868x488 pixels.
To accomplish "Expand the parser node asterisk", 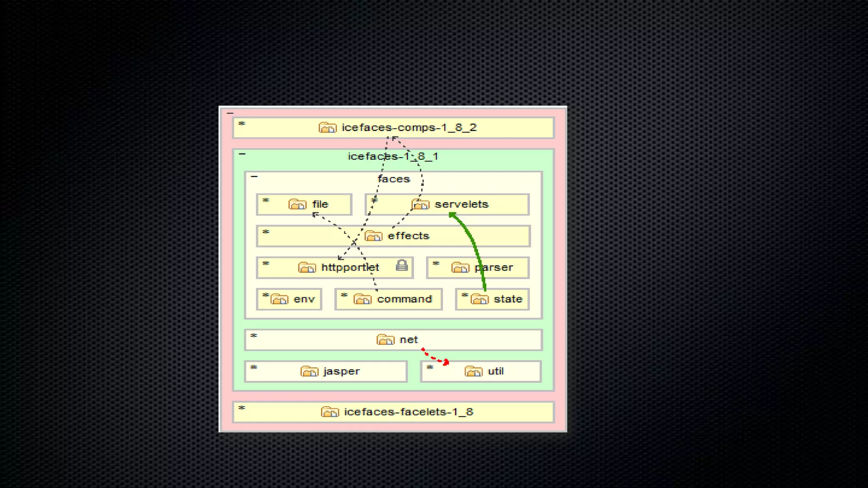I will (x=436, y=264).
